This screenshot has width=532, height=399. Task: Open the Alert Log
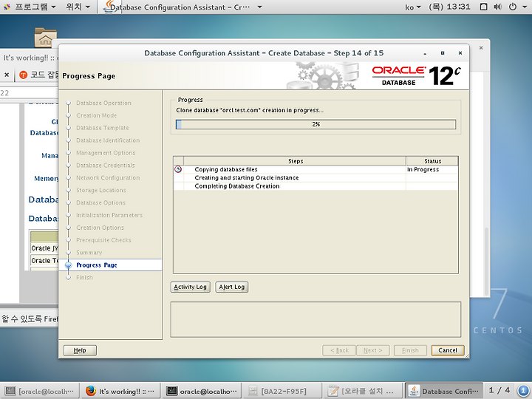coord(232,287)
